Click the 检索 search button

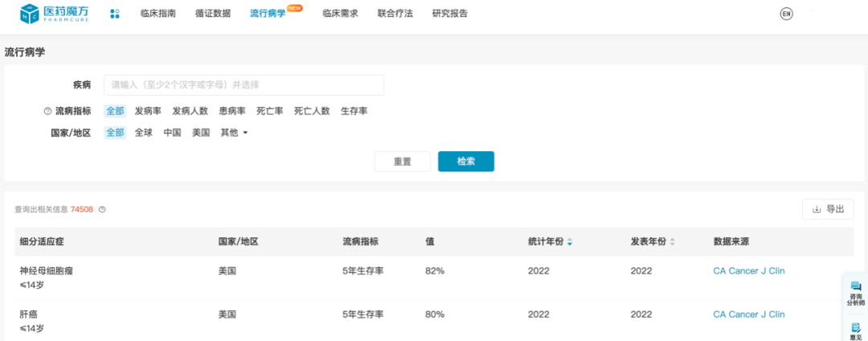pos(466,162)
